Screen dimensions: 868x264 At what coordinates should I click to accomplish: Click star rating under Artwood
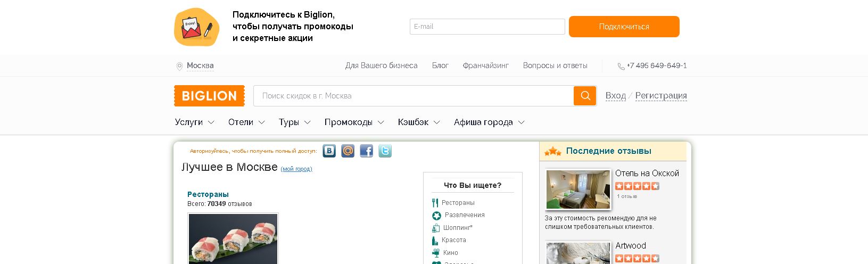(637, 259)
